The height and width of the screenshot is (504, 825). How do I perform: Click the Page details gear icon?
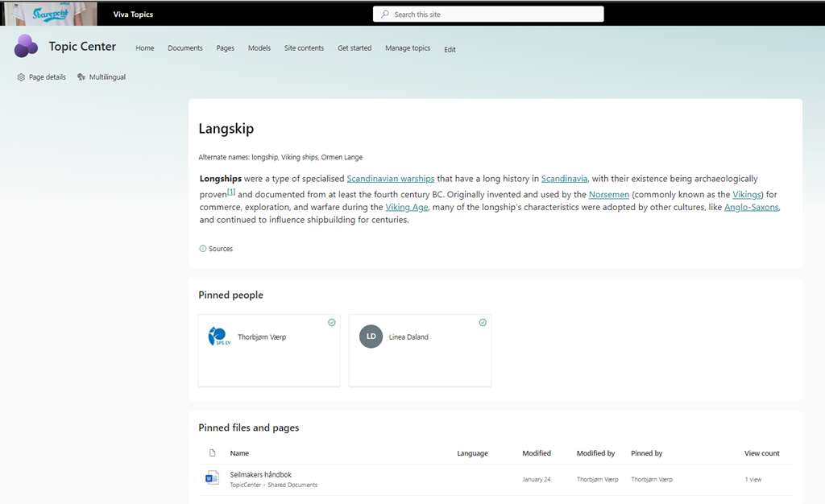pos(21,77)
